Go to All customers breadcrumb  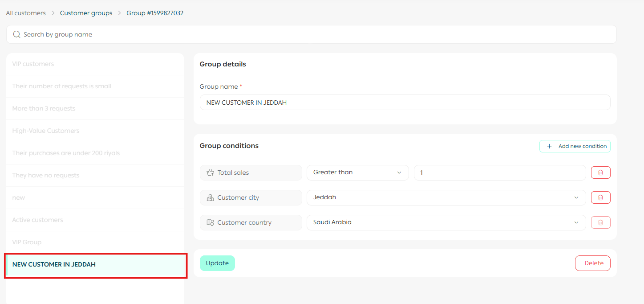(x=26, y=13)
